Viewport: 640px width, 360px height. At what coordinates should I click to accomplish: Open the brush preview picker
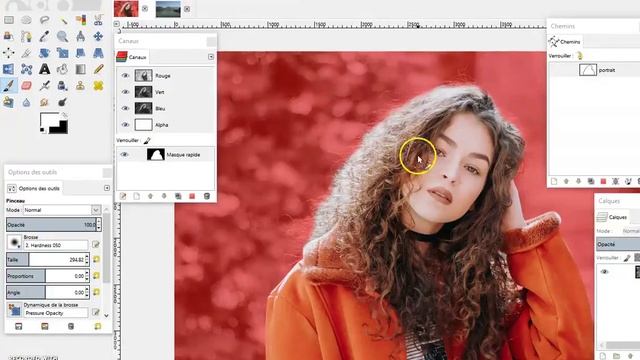[x=14, y=242]
